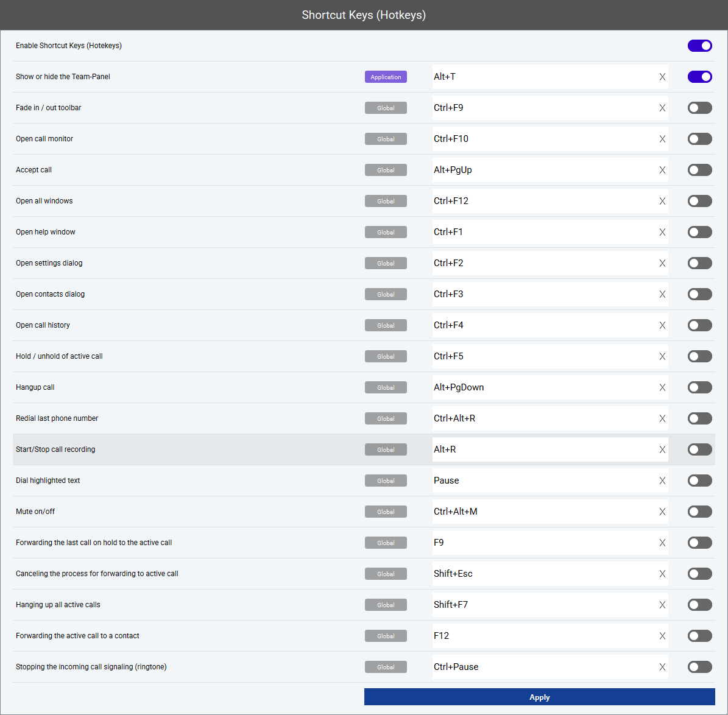Toggle on Hold / unhold of active call
This screenshot has width=728, height=715.
point(699,356)
